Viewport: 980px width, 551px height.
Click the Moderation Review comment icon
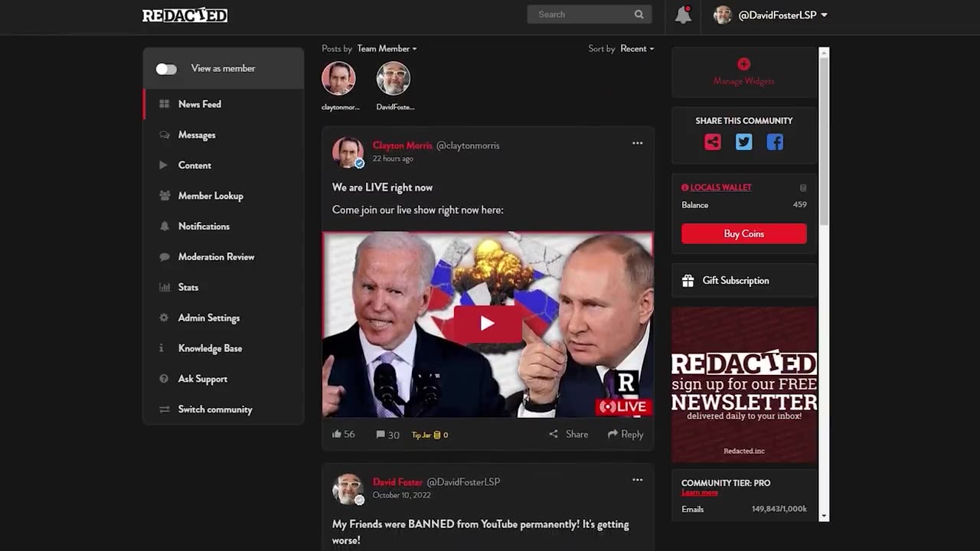pyautogui.click(x=164, y=257)
